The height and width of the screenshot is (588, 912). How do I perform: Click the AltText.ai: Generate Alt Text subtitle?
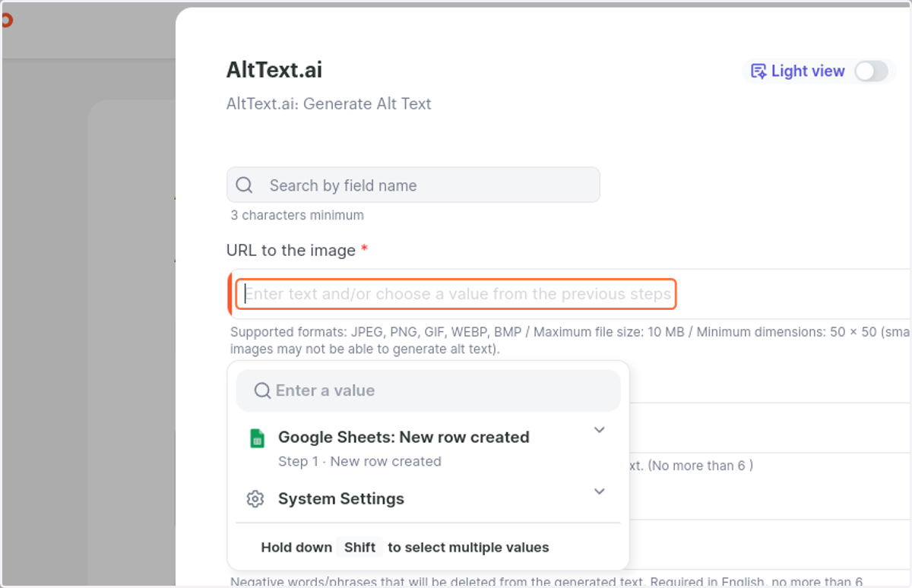click(x=329, y=104)
